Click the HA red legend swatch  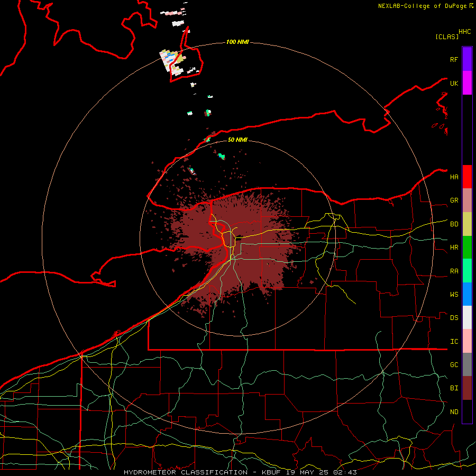tap(467, 177)
